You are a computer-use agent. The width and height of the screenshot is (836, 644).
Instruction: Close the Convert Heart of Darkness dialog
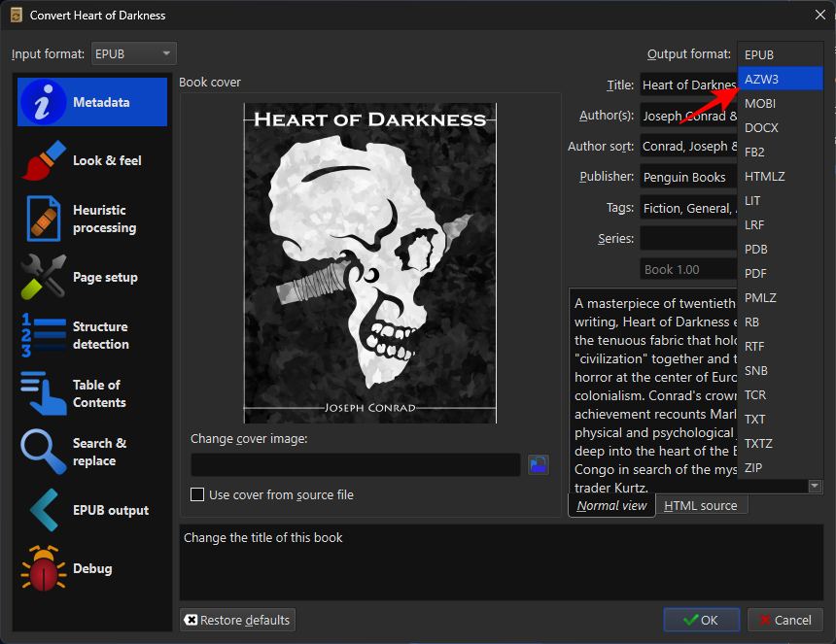point(820,15)
